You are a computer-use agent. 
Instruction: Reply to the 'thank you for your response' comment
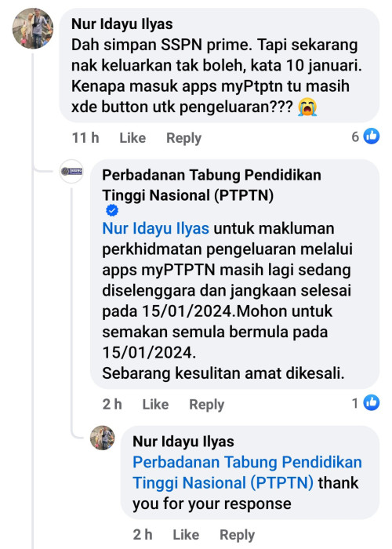pos(237,535)
